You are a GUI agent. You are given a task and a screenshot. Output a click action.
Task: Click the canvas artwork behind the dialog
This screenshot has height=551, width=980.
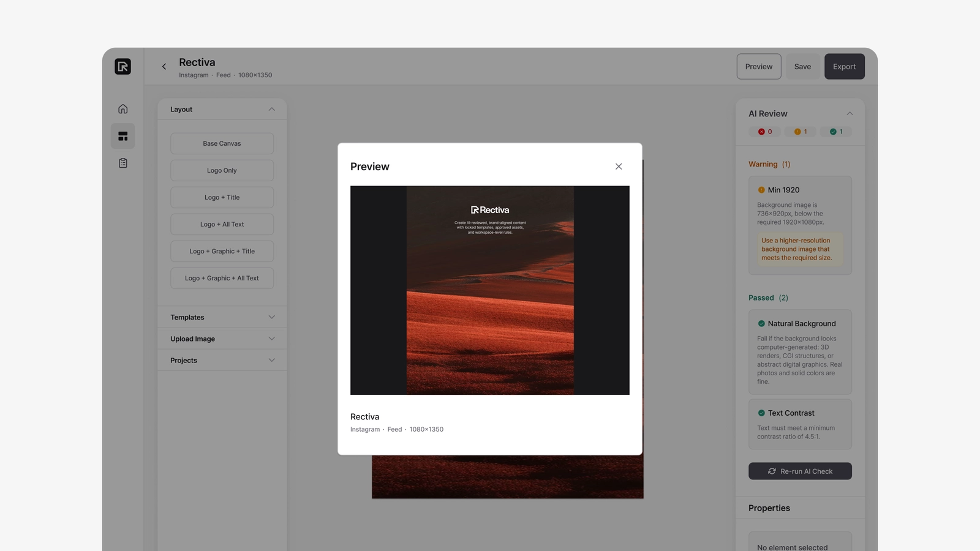[507, 476]
